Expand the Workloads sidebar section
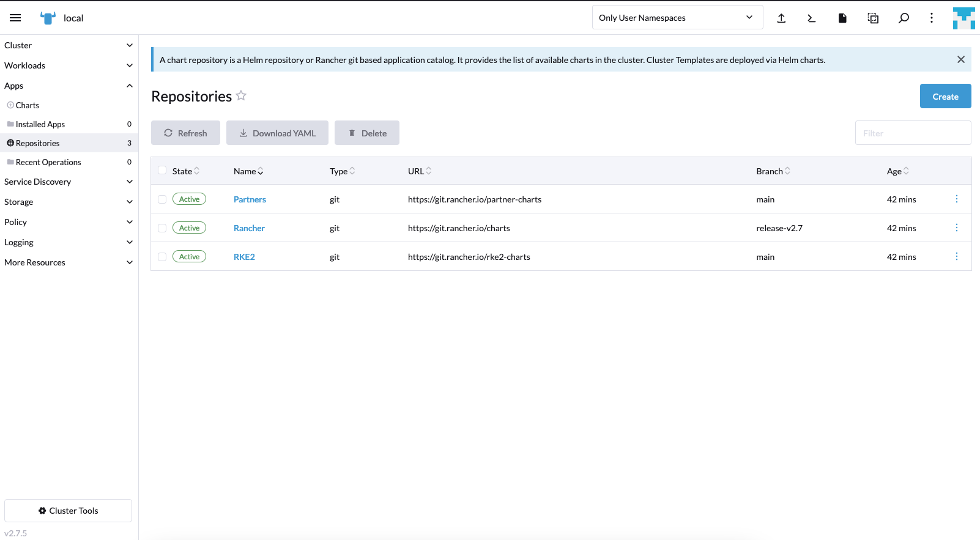The height and width of the screenshot is (540, 980). tap(69, 65)
